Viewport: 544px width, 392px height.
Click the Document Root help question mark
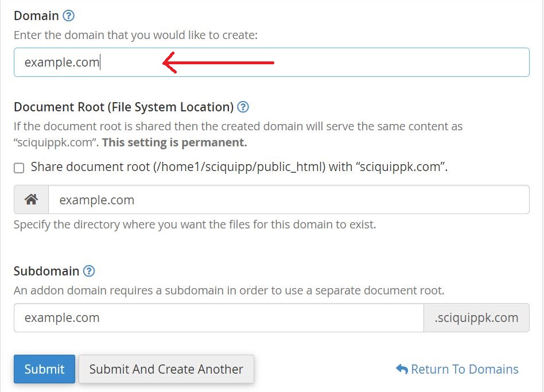tap(242, 107)
